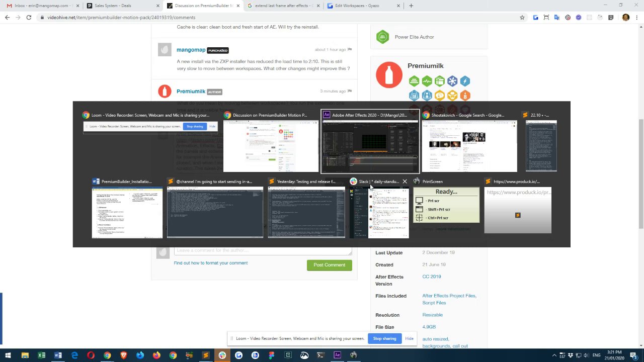Open mangomap commenter profile link
Image resolution: width=644 pixels, height=362 pixels.
click(191, 50)
